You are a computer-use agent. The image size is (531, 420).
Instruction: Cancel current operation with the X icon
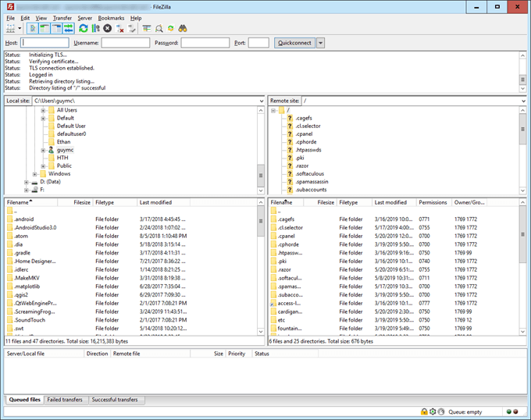[108, 28]
